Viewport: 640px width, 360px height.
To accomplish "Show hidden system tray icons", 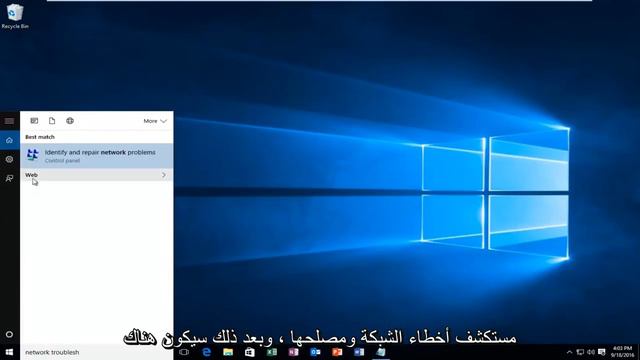I will point(569,352).
